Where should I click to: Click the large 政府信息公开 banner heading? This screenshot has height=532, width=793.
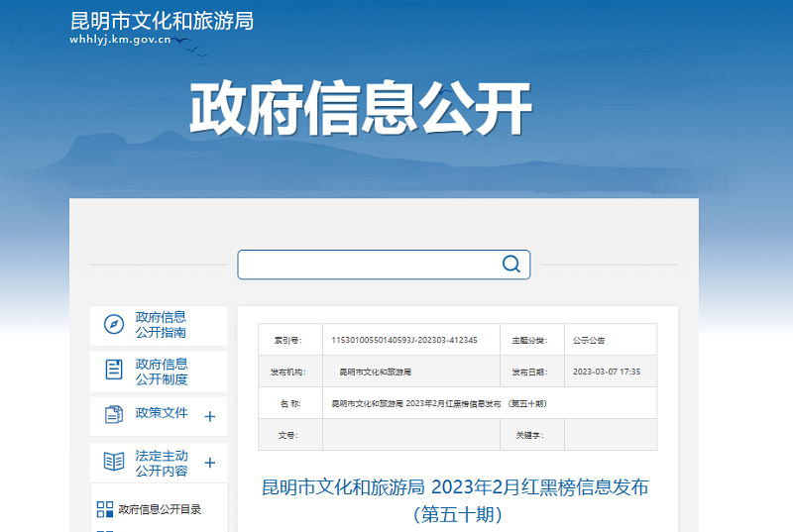(x=361, y=107)
